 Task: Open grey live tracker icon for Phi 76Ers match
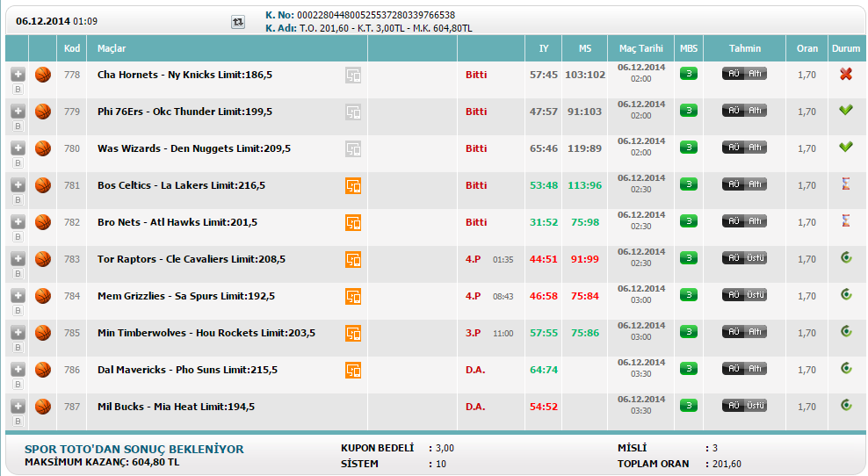coord(353,112)
